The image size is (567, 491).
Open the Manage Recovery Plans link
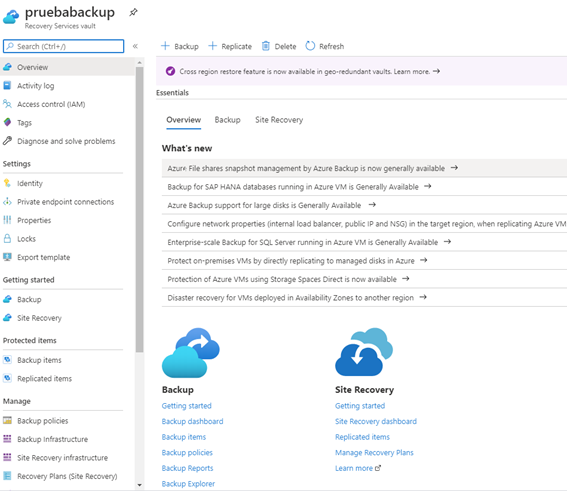click(374, 452)
